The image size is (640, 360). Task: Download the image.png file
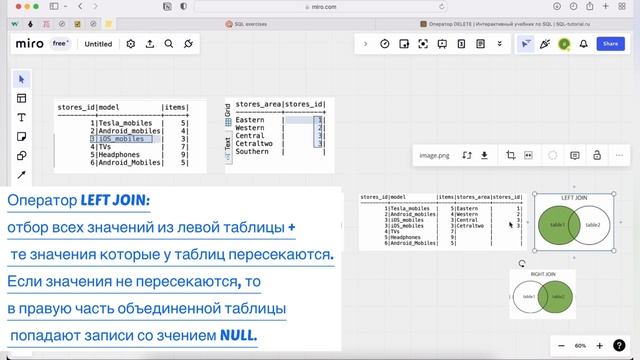(x=484, y=155)
